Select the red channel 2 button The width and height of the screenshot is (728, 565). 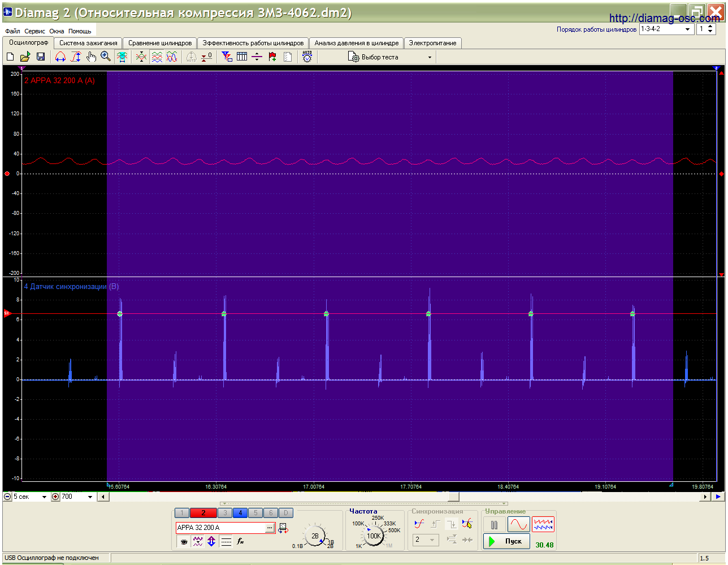coord(203,513)
